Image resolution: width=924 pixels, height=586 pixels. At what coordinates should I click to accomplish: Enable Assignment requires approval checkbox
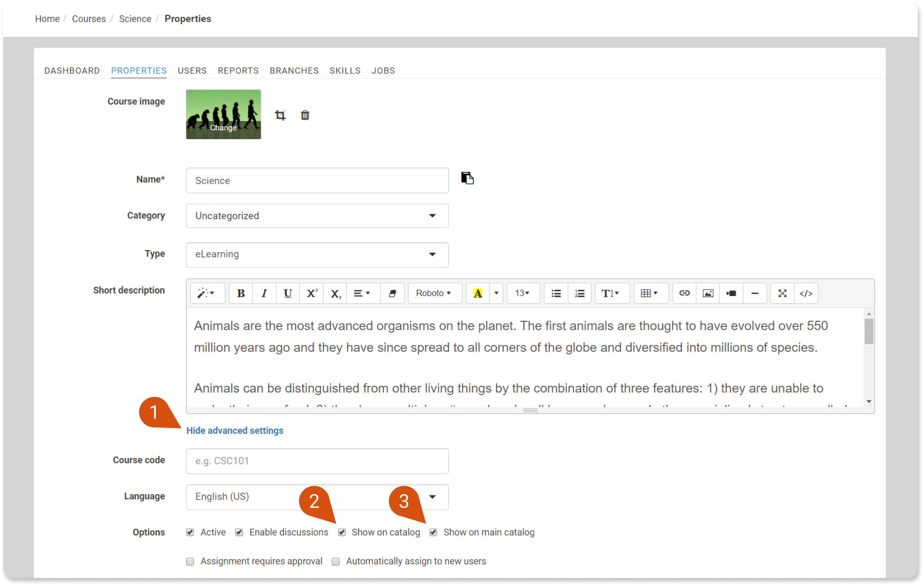tap(190, 561)
